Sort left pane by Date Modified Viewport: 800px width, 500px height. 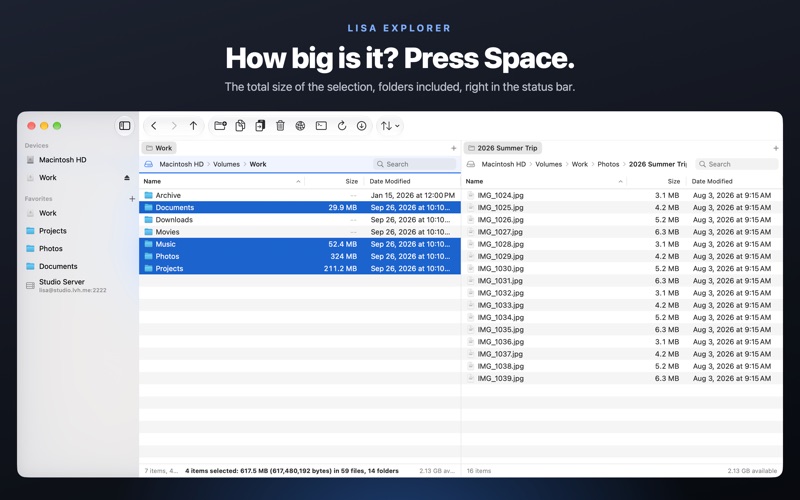tap(412, 181)
